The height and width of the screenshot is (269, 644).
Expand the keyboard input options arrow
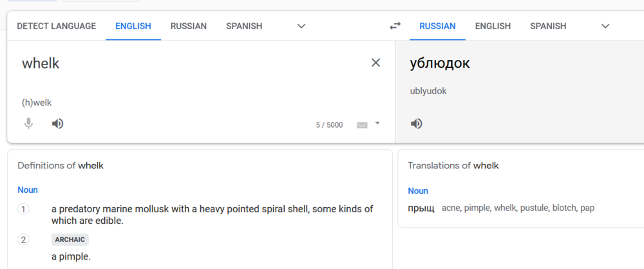click(x=377, y=123)
